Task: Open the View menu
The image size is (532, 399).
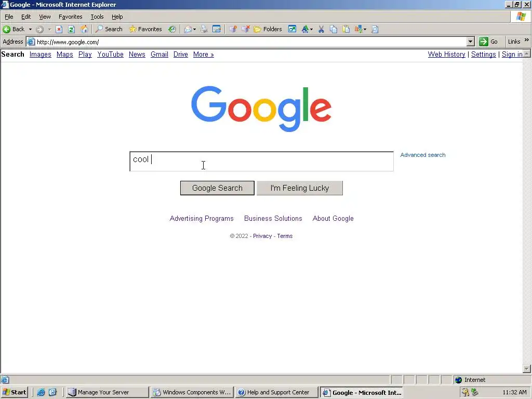Action: pyautogui.click(x=45, y=17)
